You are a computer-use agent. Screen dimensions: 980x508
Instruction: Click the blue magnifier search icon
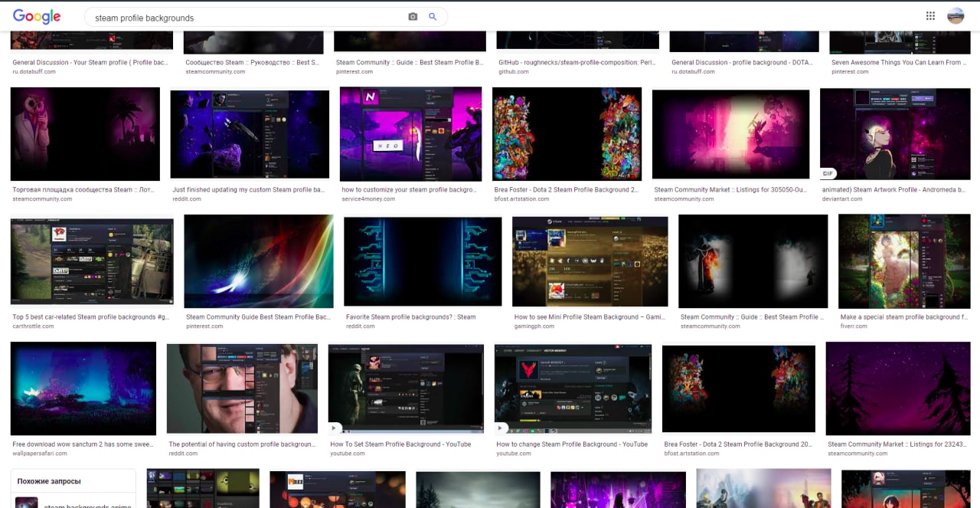433,17
